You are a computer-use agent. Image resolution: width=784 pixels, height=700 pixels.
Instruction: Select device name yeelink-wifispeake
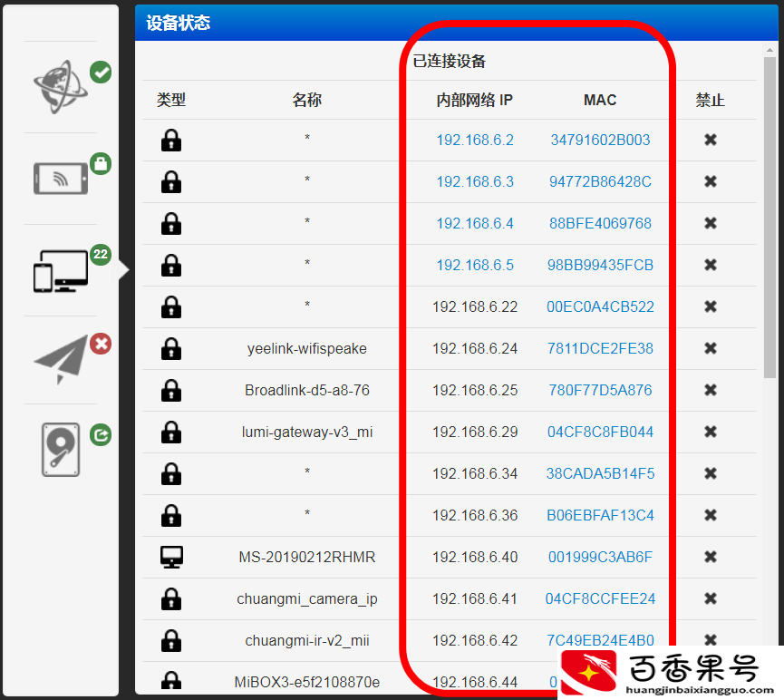[307, 348]
